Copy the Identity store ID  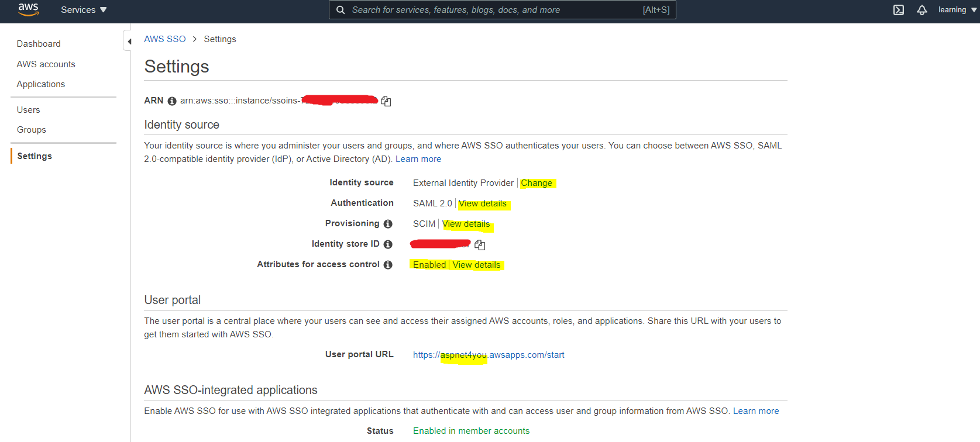(480, 244)
